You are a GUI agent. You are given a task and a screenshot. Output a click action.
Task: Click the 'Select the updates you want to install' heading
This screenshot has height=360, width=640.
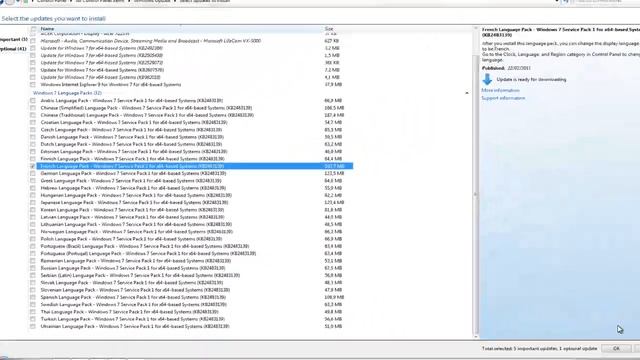tap(53, 19)
